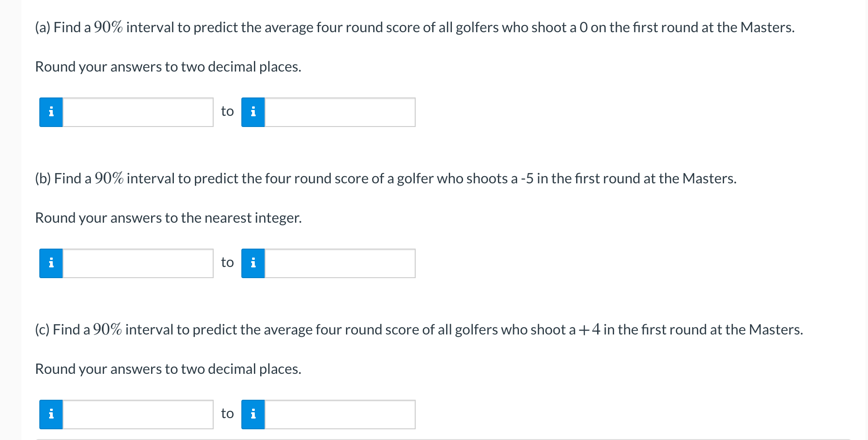Focus the part (a) upper bound answer field
The image size is (868, 440).
[340, 112]
